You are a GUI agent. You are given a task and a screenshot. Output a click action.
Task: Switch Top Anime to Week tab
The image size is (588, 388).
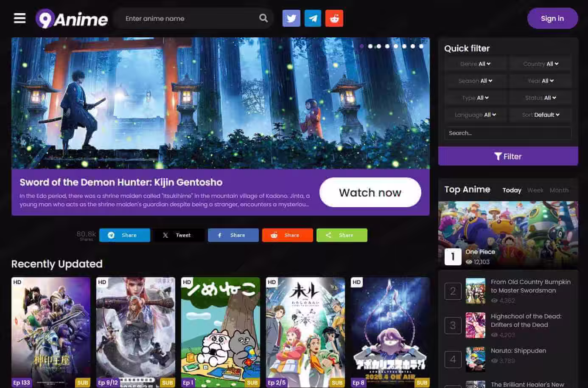point(535,190)
